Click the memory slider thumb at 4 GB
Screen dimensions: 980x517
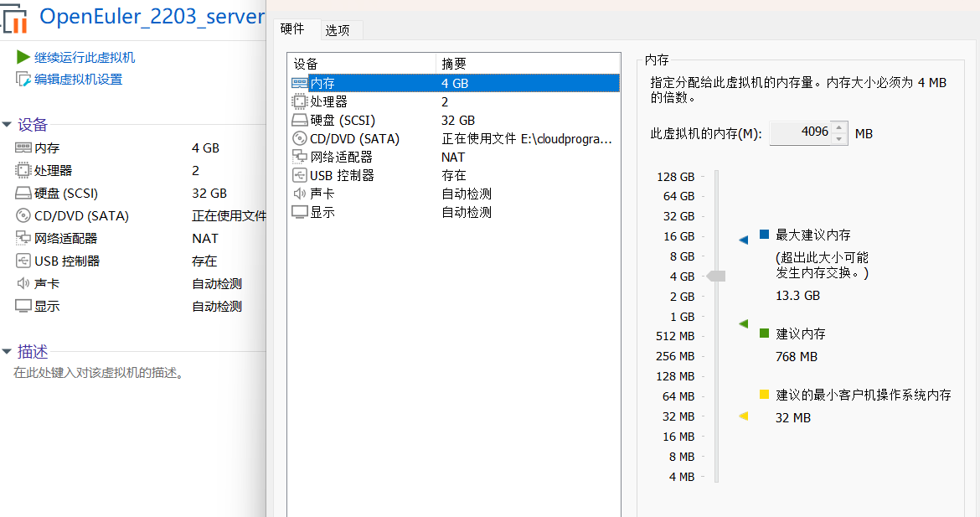[x=716, y=276]
